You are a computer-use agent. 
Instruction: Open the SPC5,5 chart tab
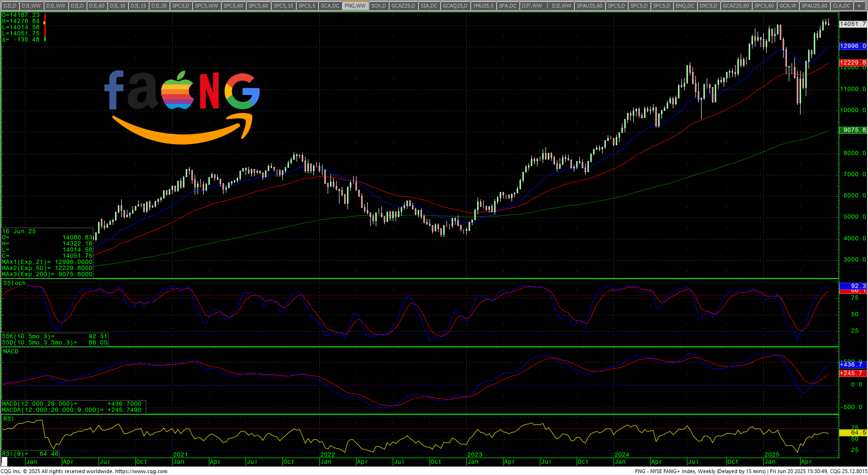(x=307, y=6)
